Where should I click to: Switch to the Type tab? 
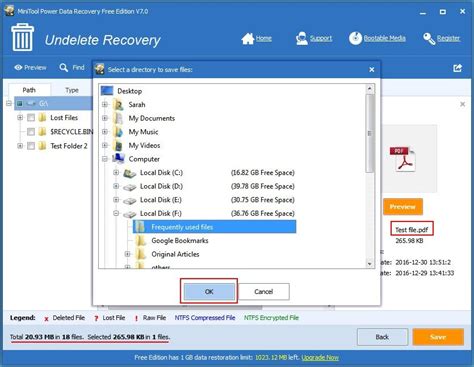(x=72, y=90)
